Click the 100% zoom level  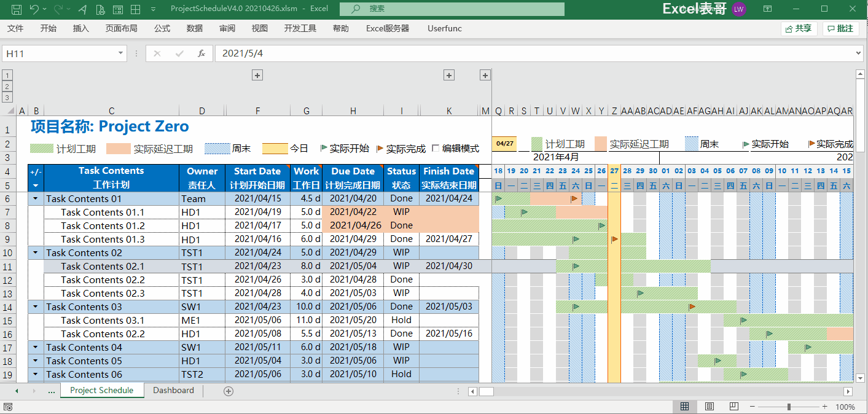click(x=845, y=407)
